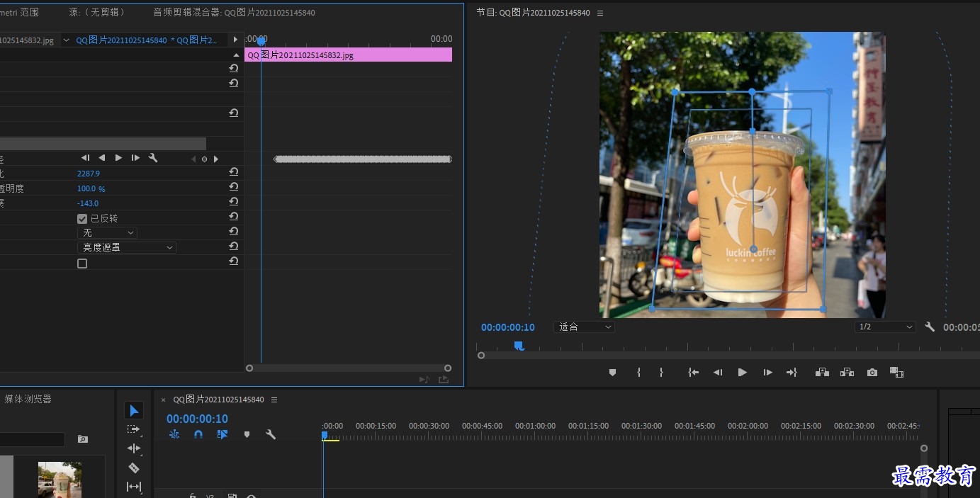Collapse effect section with up triangle

236,55
